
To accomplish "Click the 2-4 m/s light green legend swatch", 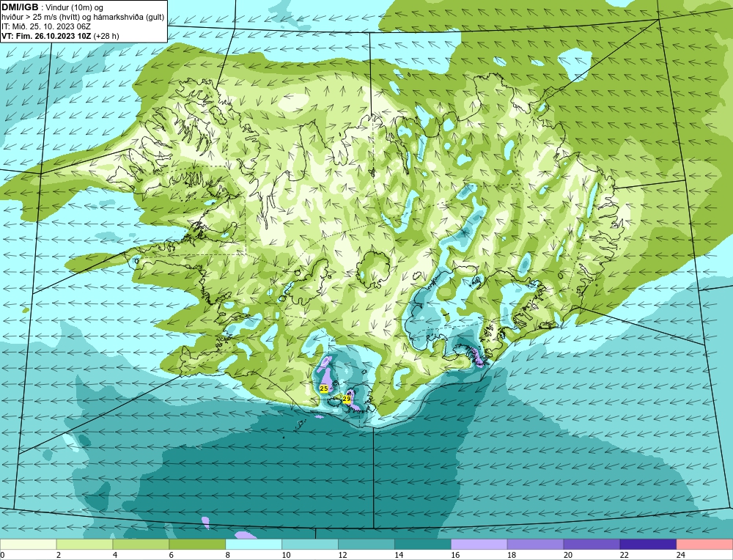I will 84,545.
